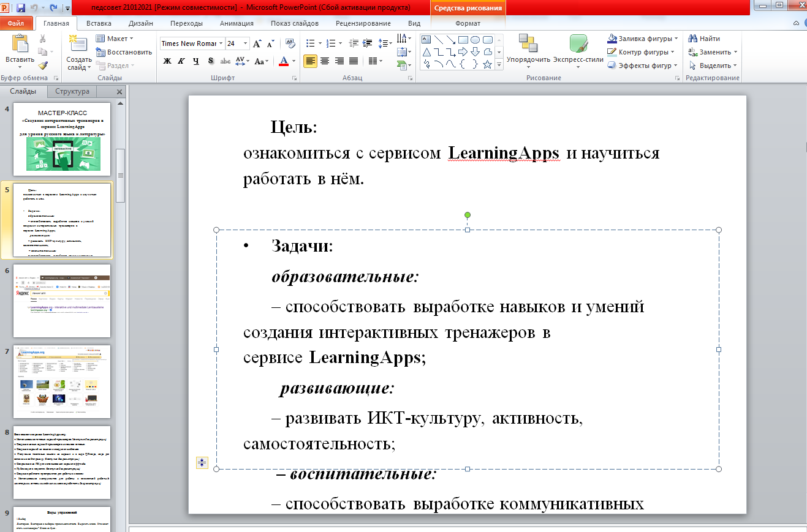Click the font color red A swatch

pyautogui.click(x=283, y=61)
